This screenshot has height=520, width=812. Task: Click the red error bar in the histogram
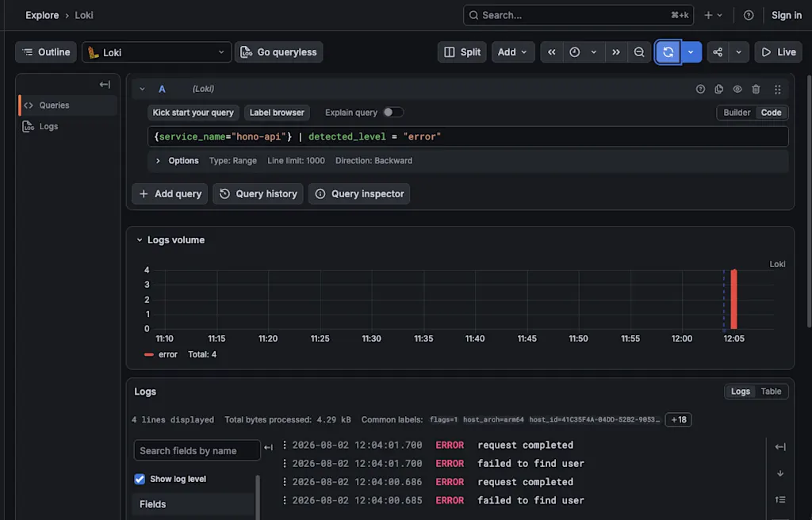pyautogui.click(x=733, y=299)
